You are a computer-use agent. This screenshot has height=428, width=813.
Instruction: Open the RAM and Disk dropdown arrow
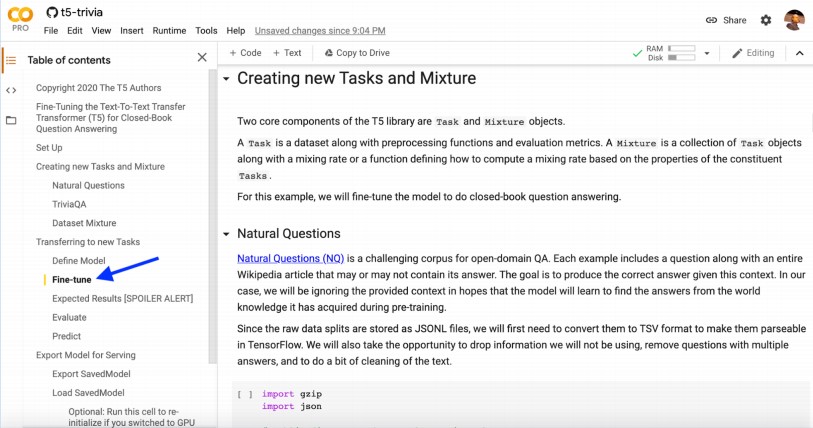707,53
